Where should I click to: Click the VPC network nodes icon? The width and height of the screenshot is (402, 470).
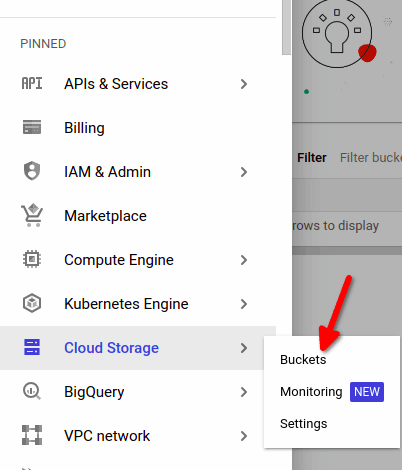[32, 435]
